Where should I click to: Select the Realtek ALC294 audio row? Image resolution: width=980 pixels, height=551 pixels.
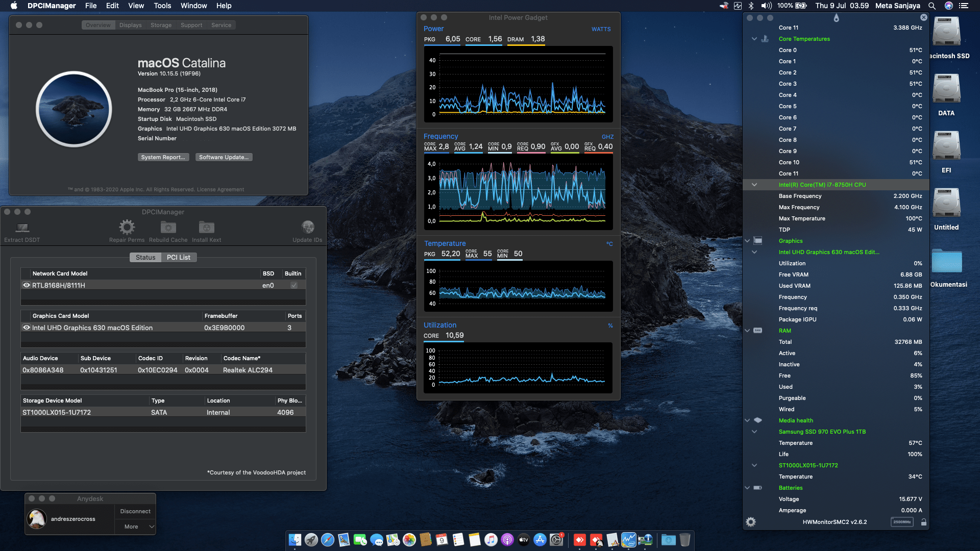coord(163,370)
